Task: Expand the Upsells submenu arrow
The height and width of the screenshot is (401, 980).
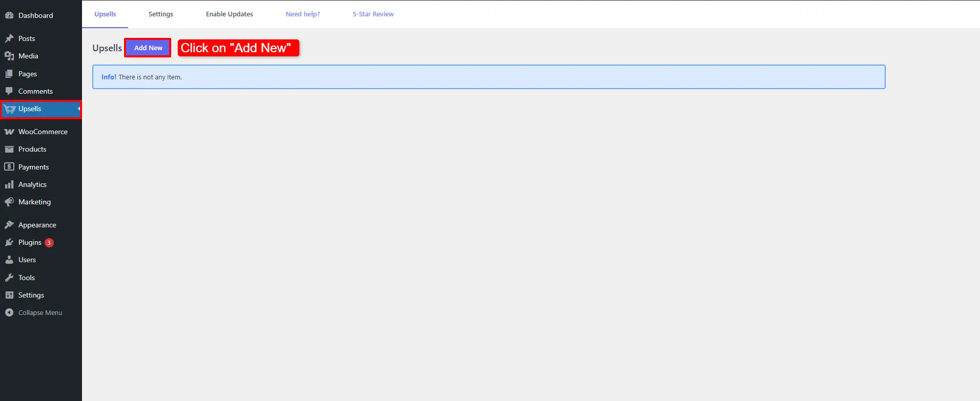Action: [x=79, y=109]
